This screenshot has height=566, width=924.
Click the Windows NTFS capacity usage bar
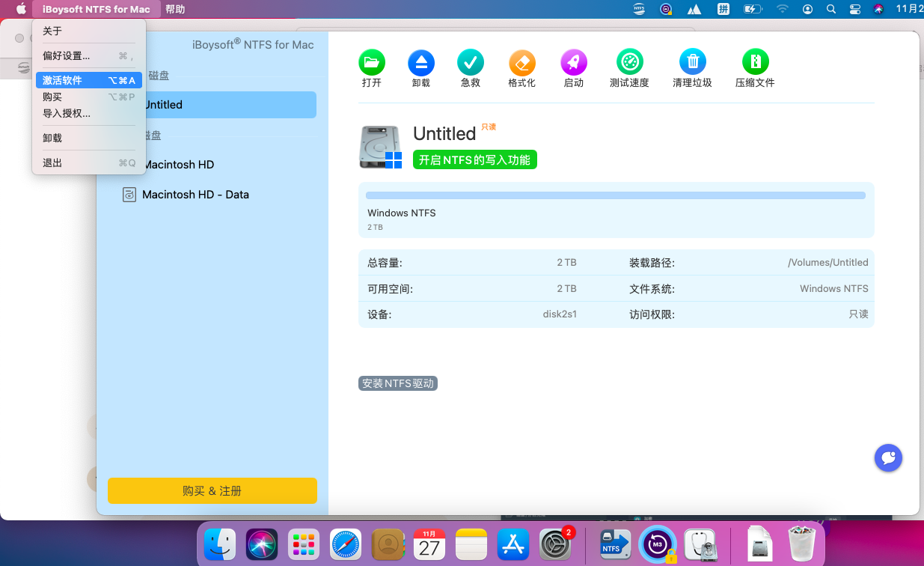tap(616, 195)
